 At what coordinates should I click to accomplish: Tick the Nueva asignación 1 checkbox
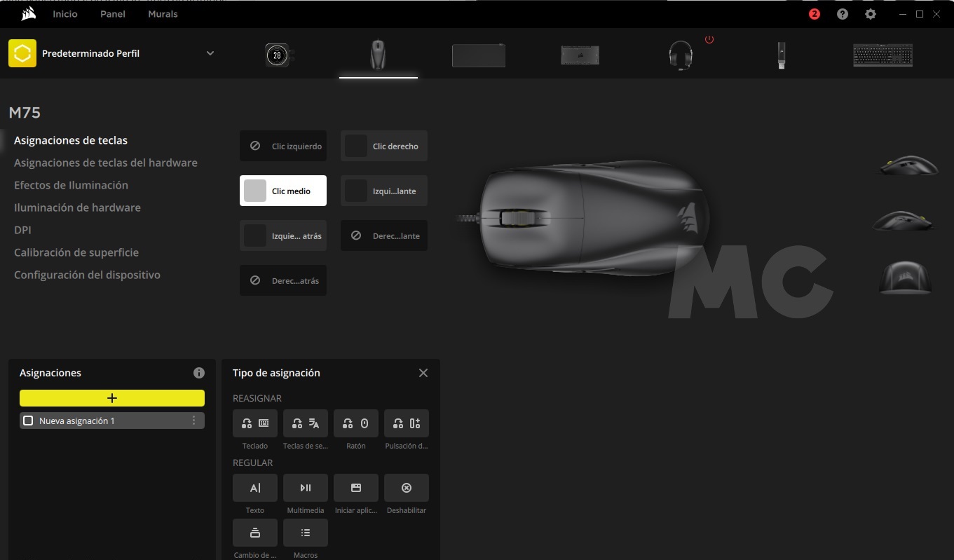[x=29, y=421]
